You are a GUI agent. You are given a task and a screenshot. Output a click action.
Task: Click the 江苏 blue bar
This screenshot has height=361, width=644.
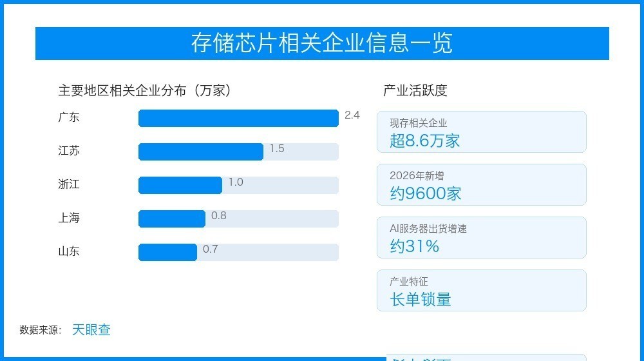[201, 151]
